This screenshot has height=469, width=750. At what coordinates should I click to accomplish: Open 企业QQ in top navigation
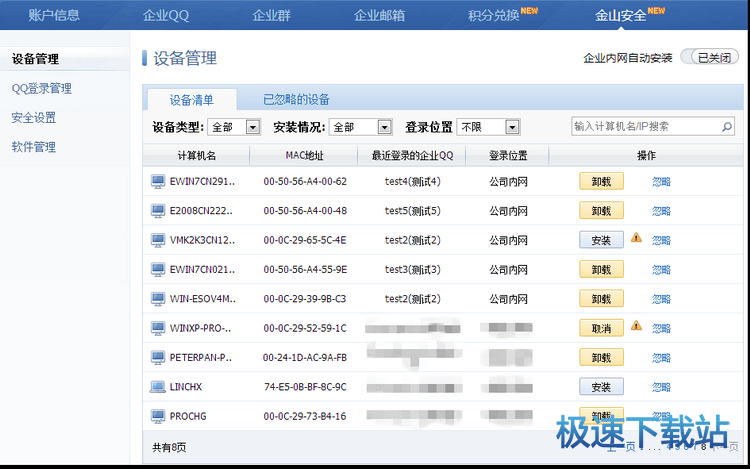[166, 15]
